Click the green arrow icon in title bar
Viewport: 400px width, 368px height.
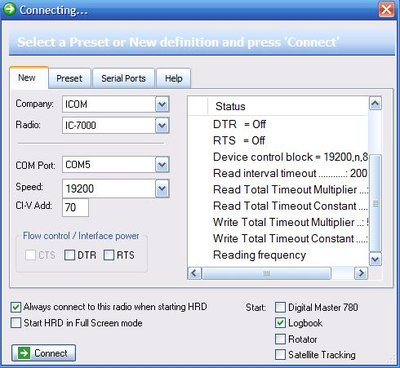click(9, 9)
